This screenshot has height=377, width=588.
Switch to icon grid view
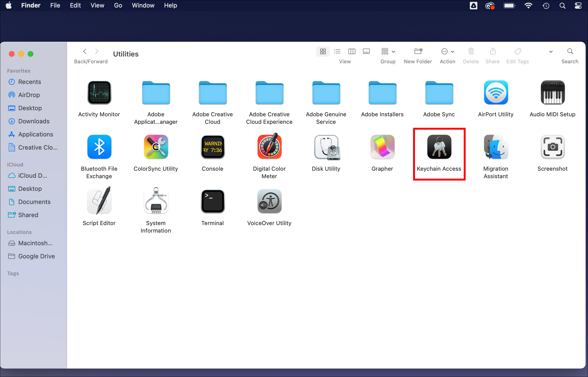pyautogui.click(x=323, y=51)
